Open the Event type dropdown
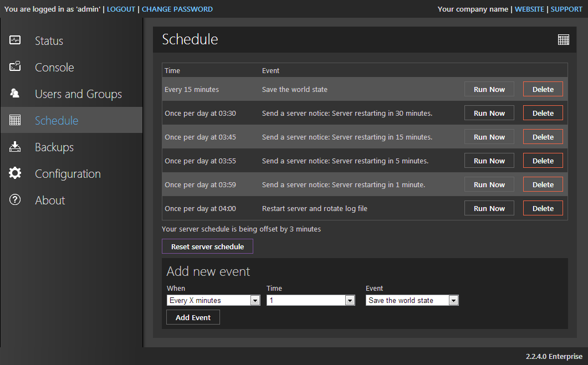The image size is (588, 365). (x=453, y=300)
